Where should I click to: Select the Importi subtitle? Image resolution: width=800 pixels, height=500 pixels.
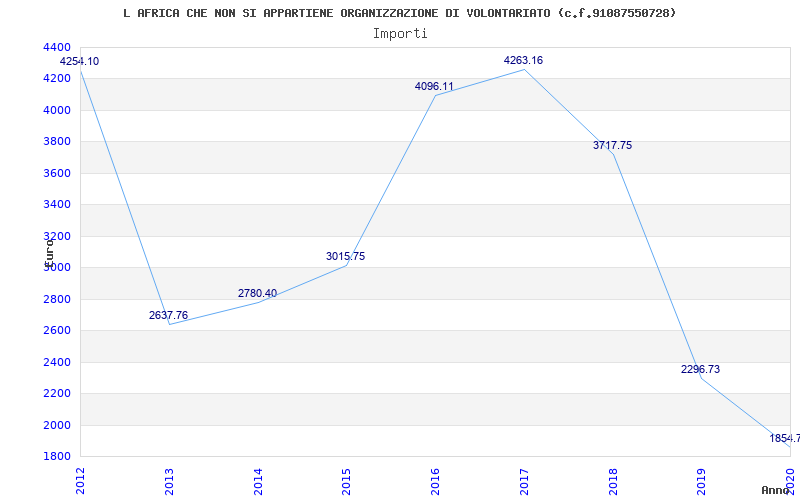pos(400,34)
